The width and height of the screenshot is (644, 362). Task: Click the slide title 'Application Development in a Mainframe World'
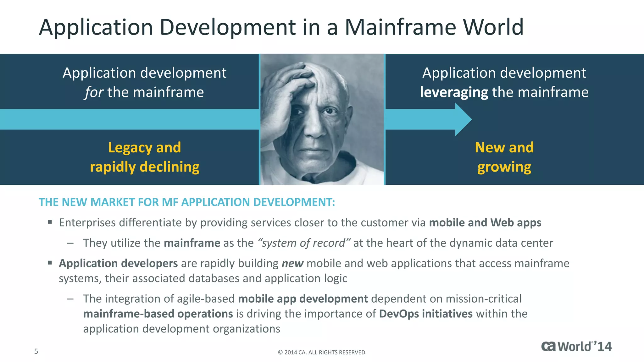pos(281,27)
